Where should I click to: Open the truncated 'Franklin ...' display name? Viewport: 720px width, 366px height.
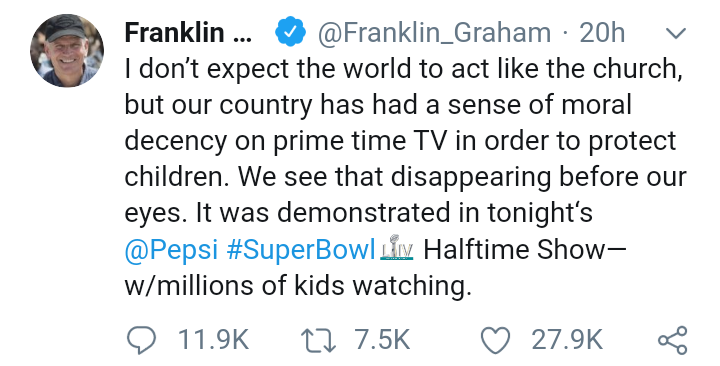[188, 32]
